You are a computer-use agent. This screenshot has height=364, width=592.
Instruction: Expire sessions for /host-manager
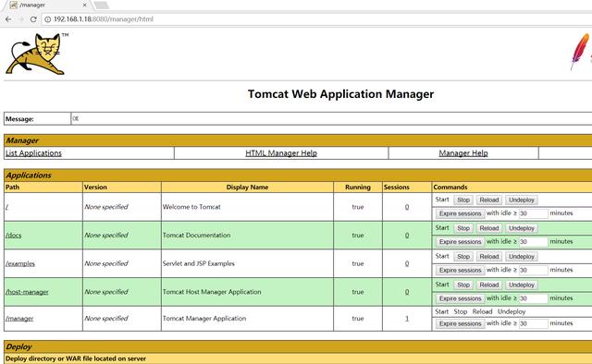click(x=461, y=298)
